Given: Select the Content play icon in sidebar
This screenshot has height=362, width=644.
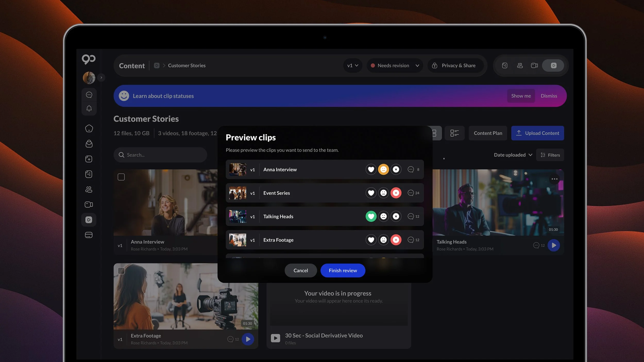Looking at the screenshot, I should click(x=89, y=220).
